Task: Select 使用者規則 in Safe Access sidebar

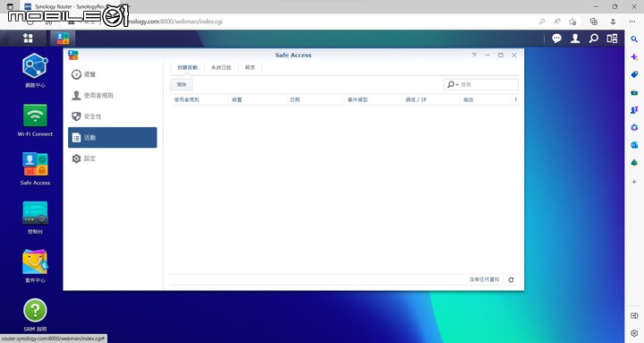Action: point(112,96)
